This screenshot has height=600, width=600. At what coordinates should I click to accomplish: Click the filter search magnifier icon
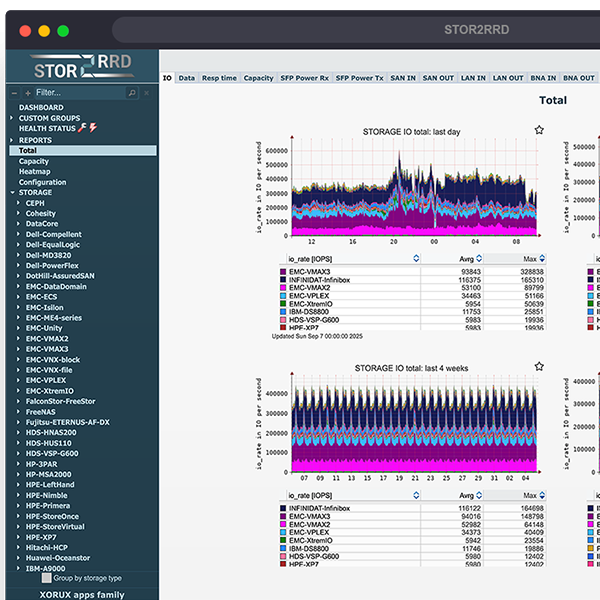point(134,92)
